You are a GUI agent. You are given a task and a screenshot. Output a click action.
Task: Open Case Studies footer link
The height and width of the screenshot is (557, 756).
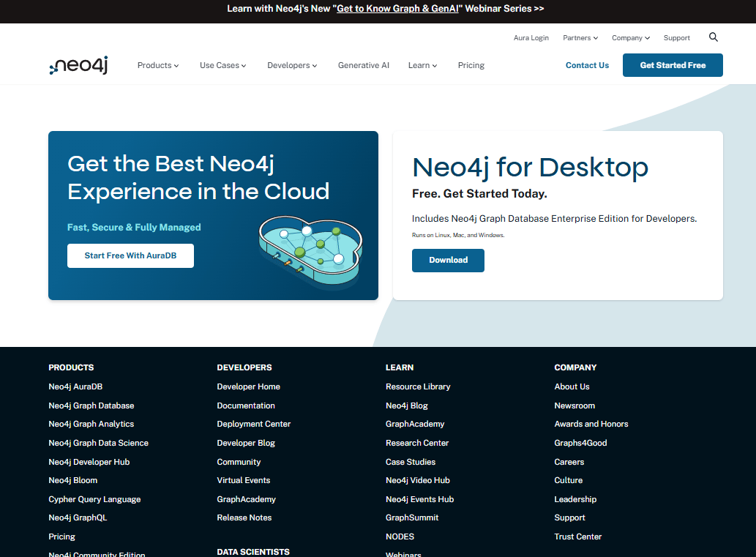(x=411, y=462)
